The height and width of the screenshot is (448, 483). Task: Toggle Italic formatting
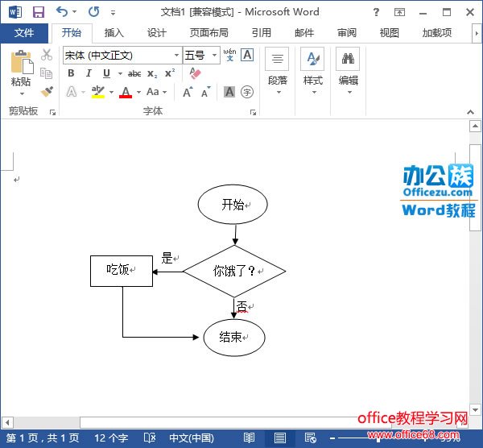click(x=89, y=73)
